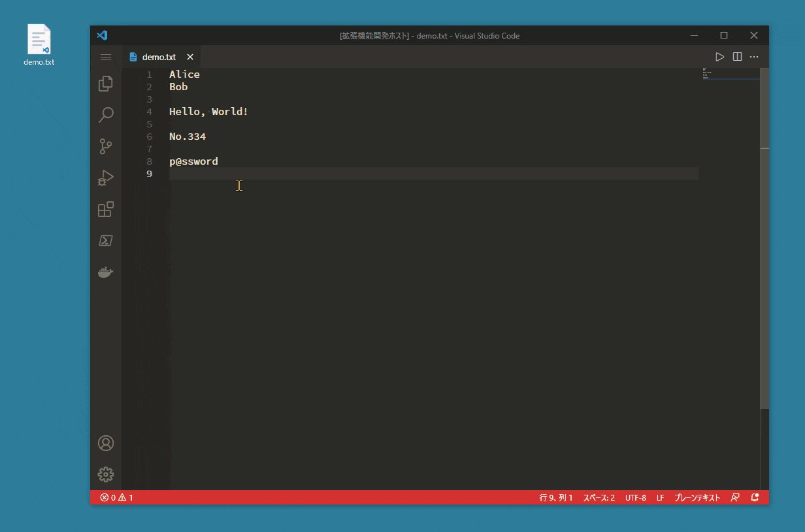Viewport: 805px width, 532px height.
Task: Select the demo.txt desktop file icon
Action: pos(39,45)
